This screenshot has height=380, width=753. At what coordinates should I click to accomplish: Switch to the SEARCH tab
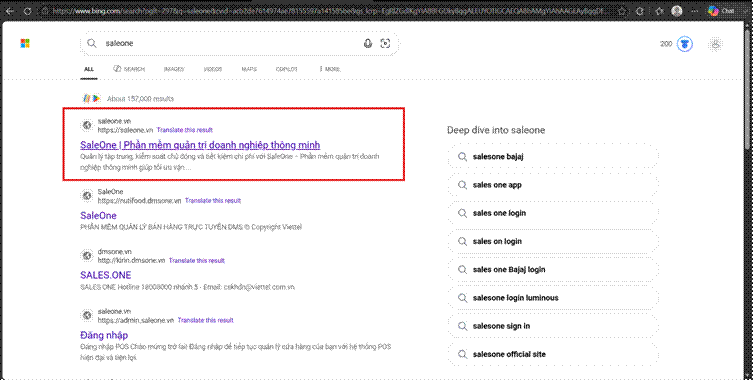click(129, 69)
